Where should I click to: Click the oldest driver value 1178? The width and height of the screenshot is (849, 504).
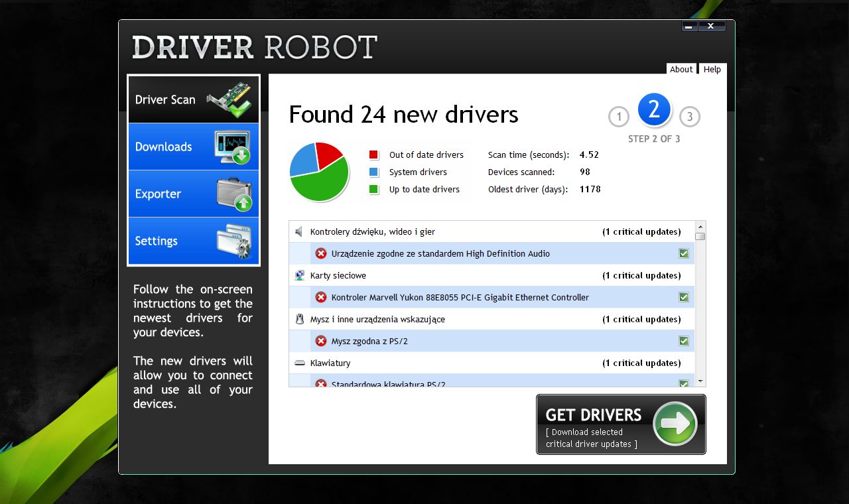590,189
